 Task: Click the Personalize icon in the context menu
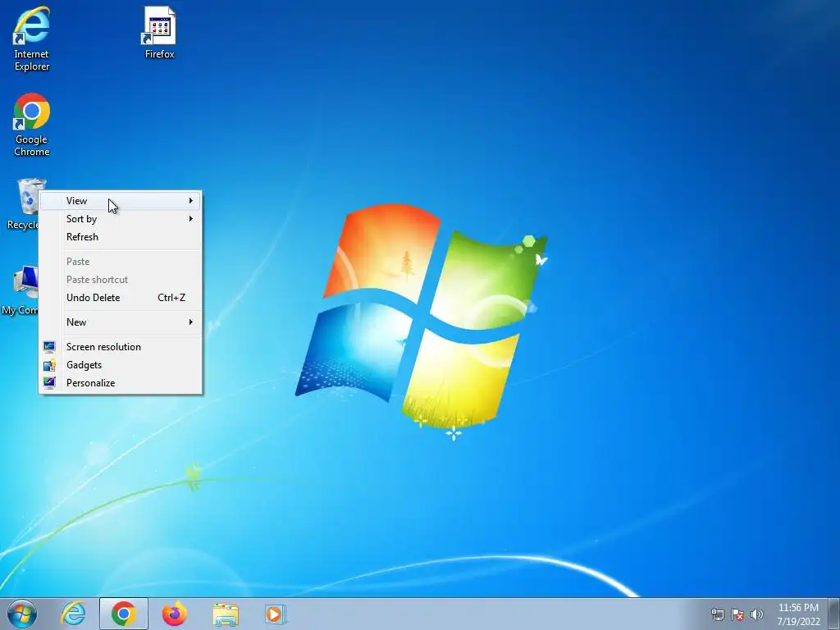(x=49, y=383)
